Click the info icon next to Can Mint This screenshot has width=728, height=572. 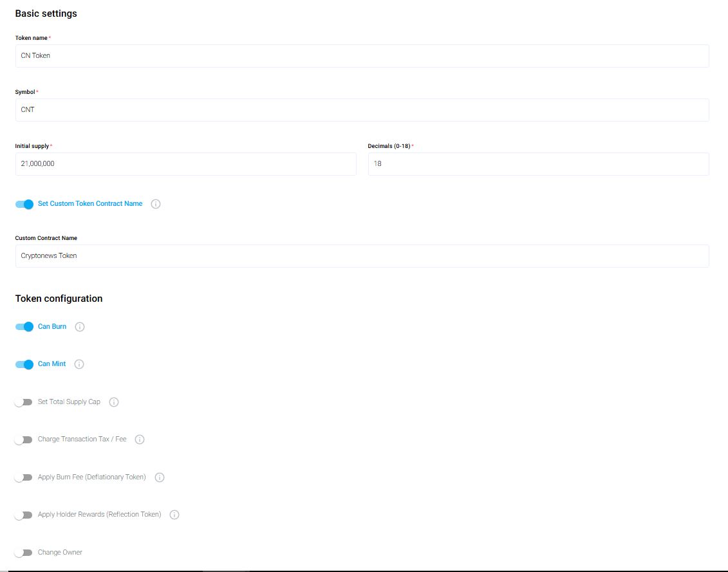(79, 364)
